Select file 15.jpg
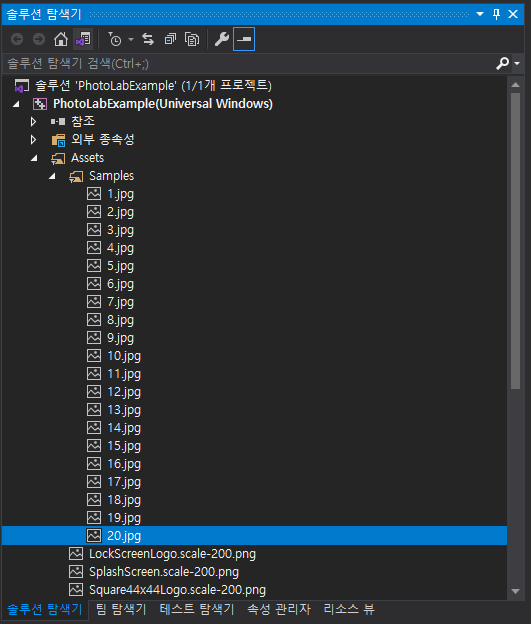This screenshot has height=624, width=531. [124, 446]
